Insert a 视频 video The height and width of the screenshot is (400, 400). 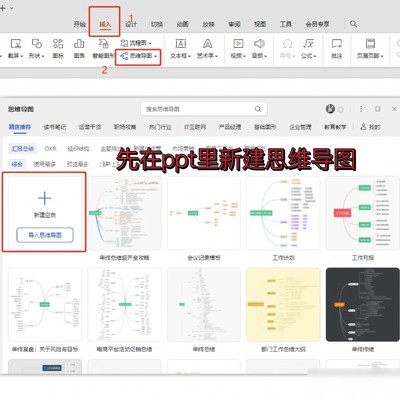tap(238, 49)
